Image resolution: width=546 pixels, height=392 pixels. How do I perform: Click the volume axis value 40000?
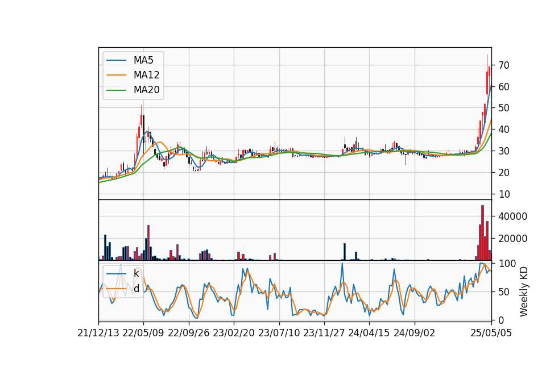(512, 216)
